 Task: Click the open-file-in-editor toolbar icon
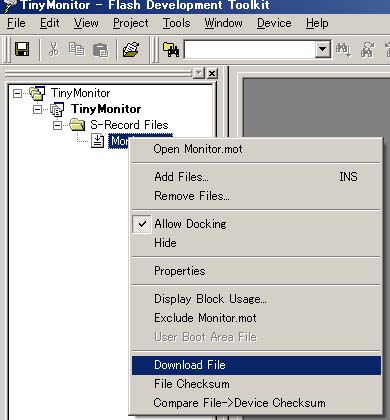point(131,49)
